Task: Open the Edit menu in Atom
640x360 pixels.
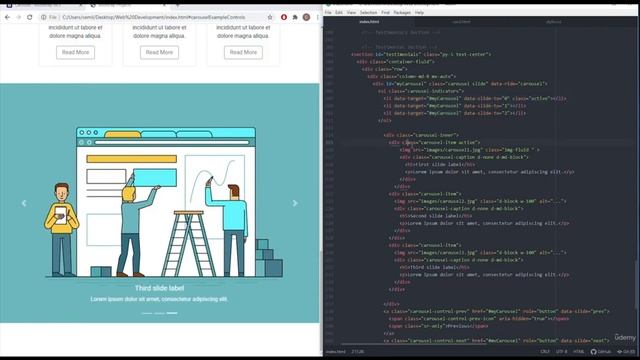Action: 339,13
